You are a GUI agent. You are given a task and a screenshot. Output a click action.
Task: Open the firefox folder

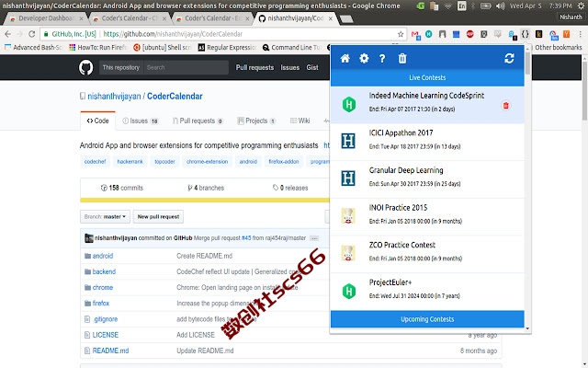101,304
